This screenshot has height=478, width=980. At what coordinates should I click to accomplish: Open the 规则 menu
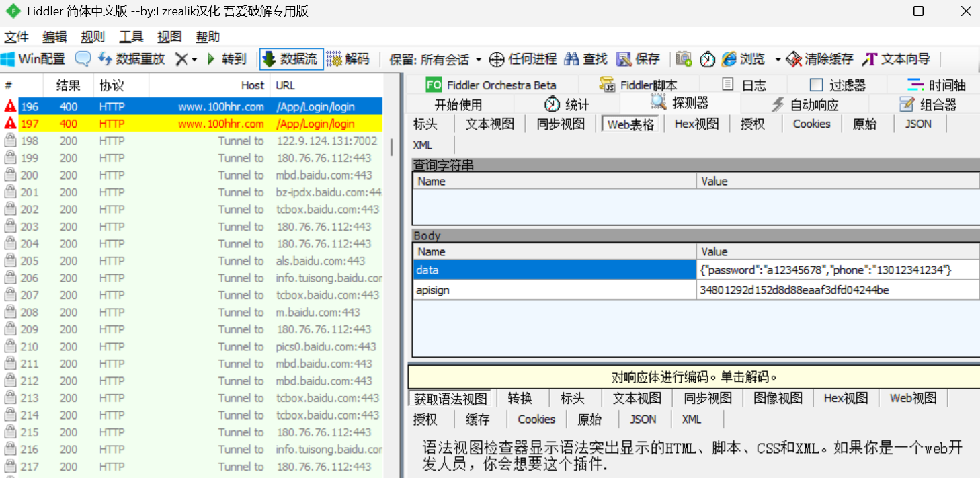pos(93,37)
